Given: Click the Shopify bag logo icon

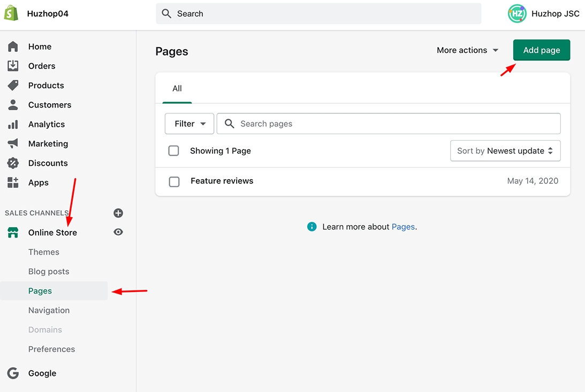Looking at the screenshot, I should [x=11, y=13].
